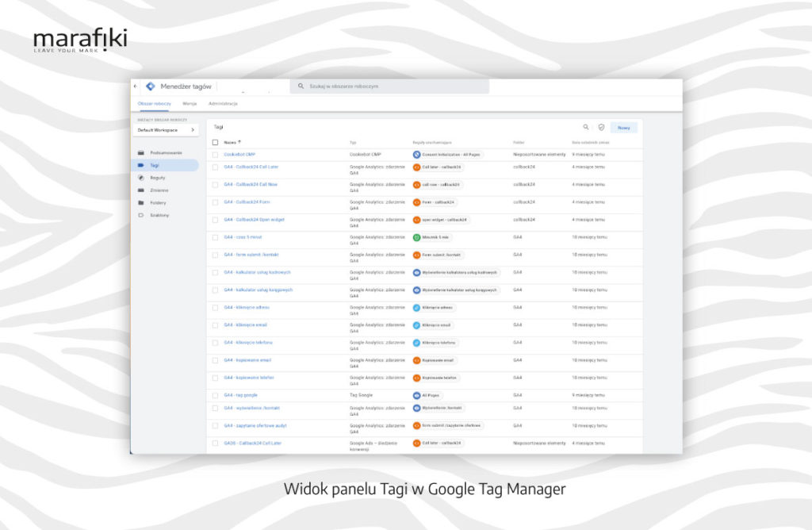
Task: Check the box for GA4 - form submit /kontakt
Action: 215,255
